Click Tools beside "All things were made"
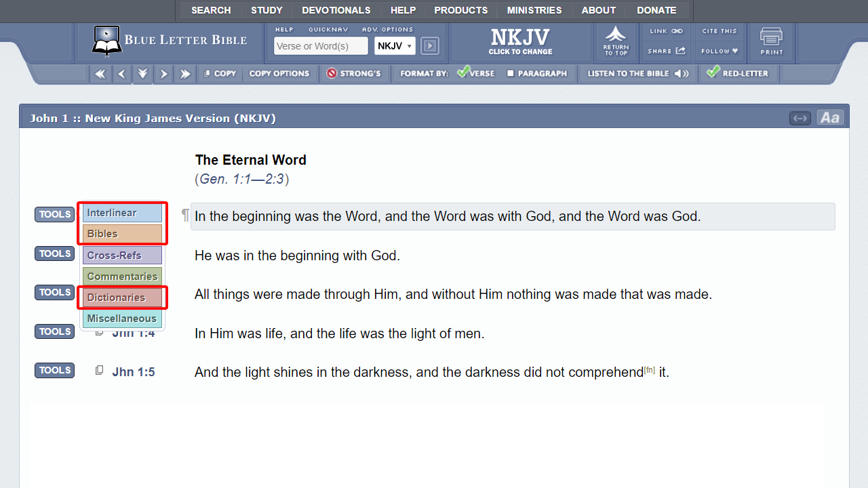The image size is (868, 488). click(x=55, y=293)
